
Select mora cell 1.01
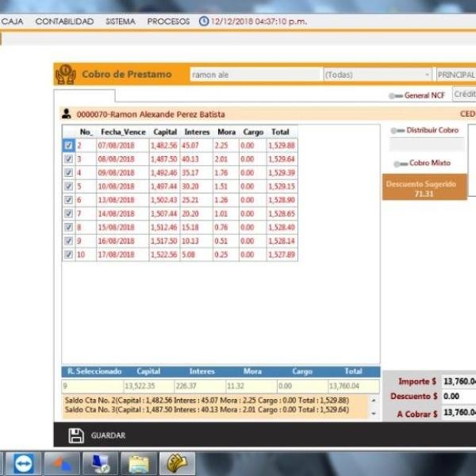(226, 213)
